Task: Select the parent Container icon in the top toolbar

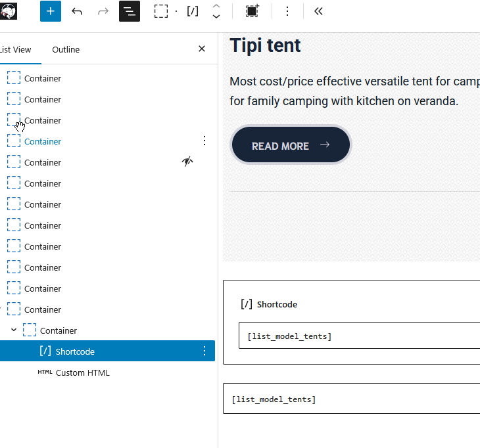Action: point(161,11)
